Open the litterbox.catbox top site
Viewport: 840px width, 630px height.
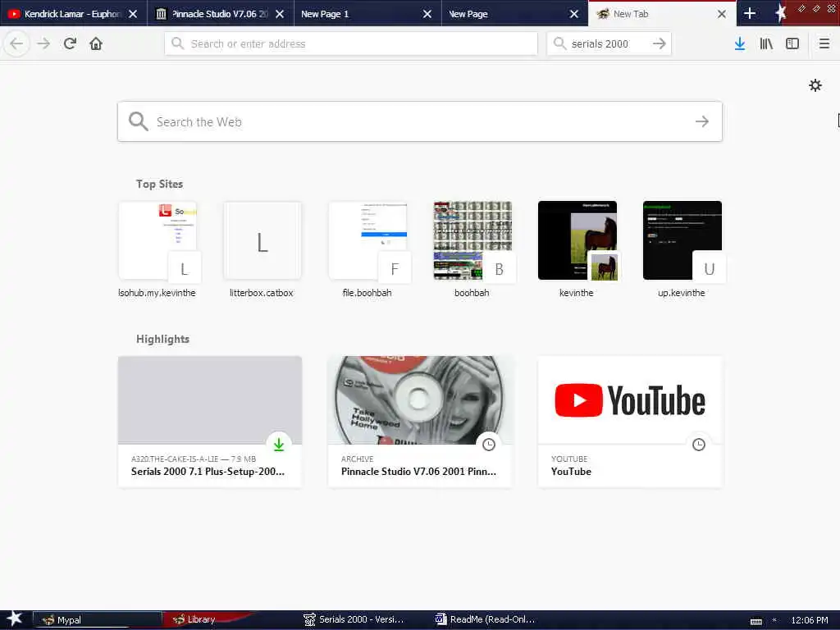[x=262, y=249]
